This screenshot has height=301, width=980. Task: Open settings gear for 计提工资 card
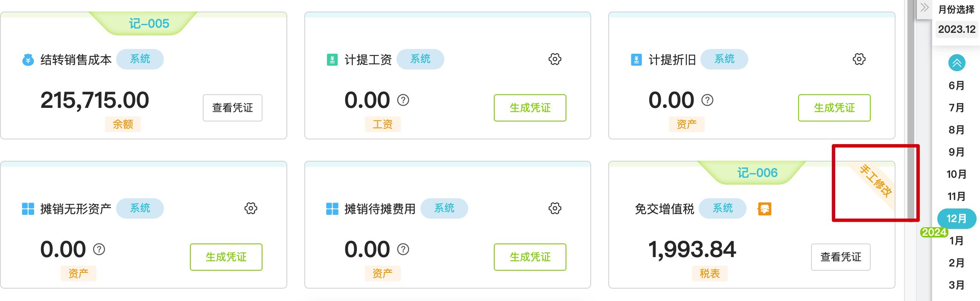pos(554,59)
